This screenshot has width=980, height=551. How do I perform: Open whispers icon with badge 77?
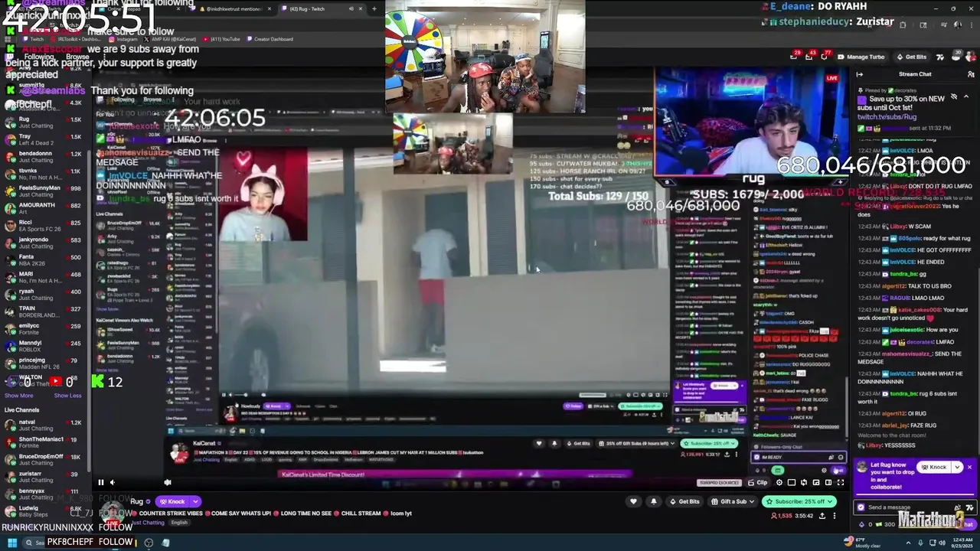pyautogui.click(x=825, y=56)
